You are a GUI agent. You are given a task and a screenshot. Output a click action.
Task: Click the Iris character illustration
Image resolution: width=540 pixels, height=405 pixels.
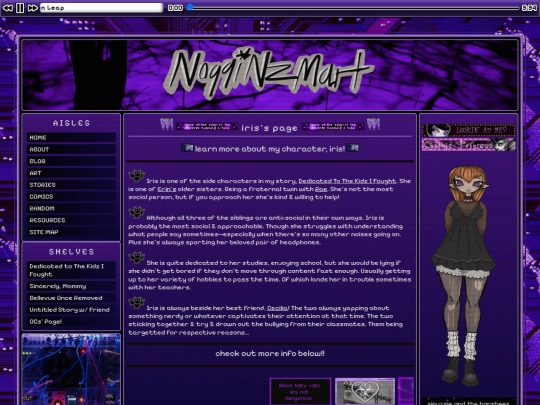(464, 276)
